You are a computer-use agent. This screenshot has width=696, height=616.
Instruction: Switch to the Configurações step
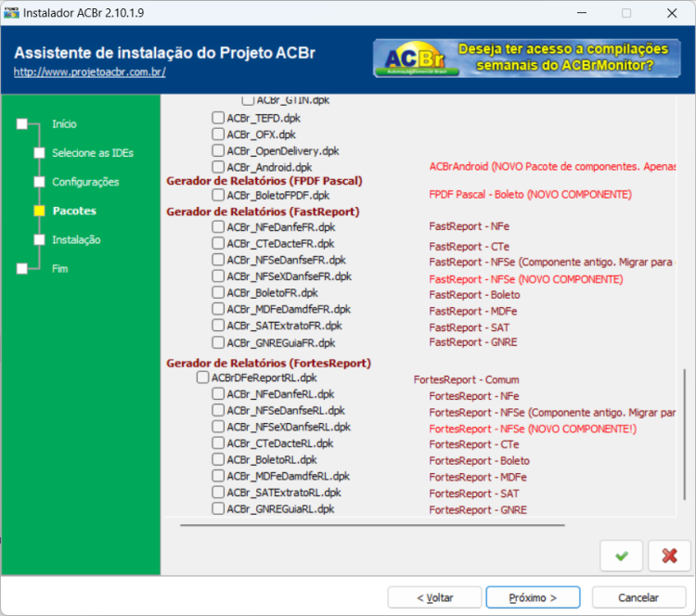point(85,182)
